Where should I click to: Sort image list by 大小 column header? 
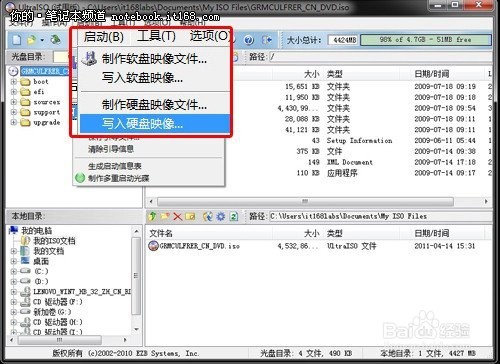tap(311, 74)
